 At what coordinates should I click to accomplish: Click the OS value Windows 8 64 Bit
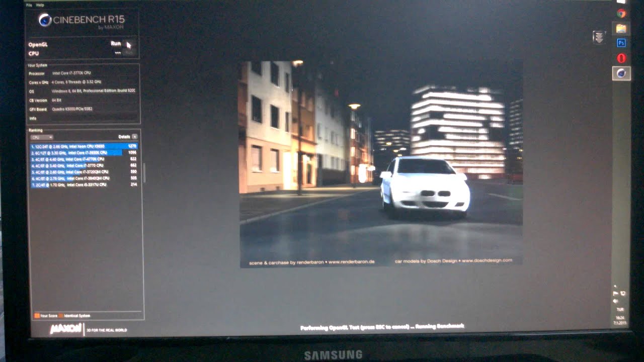[94, 91]
